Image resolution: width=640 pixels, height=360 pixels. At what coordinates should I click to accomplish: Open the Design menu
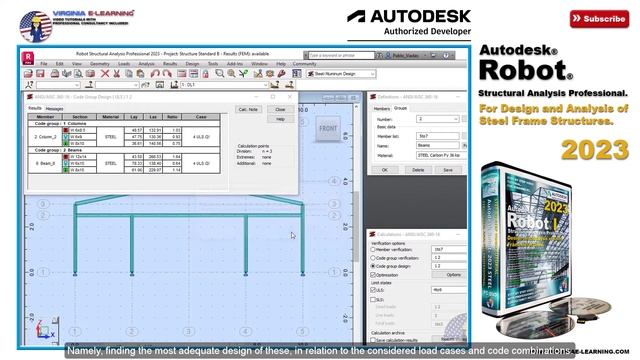point(192,64)
